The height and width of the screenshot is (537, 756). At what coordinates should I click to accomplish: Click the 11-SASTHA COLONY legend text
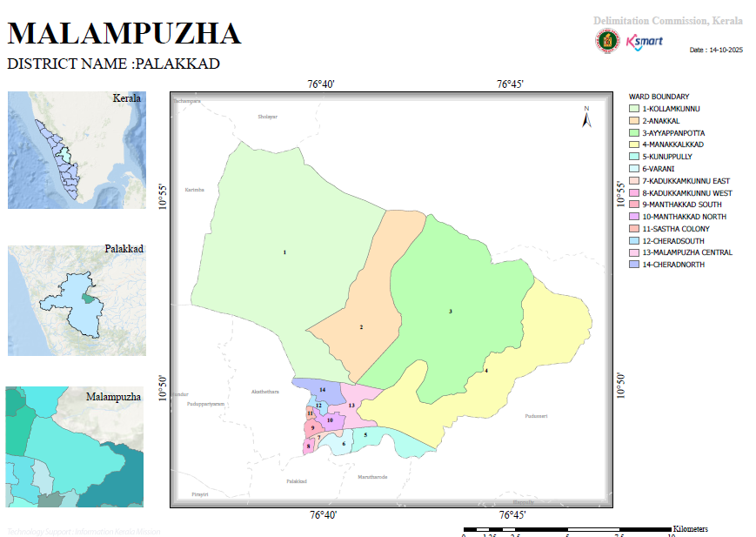675,229
